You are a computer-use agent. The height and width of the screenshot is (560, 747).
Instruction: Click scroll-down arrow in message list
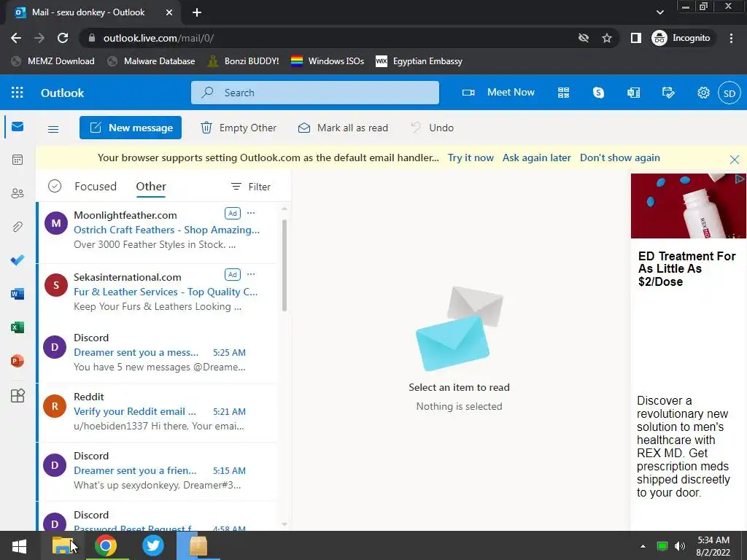(285, 524)
